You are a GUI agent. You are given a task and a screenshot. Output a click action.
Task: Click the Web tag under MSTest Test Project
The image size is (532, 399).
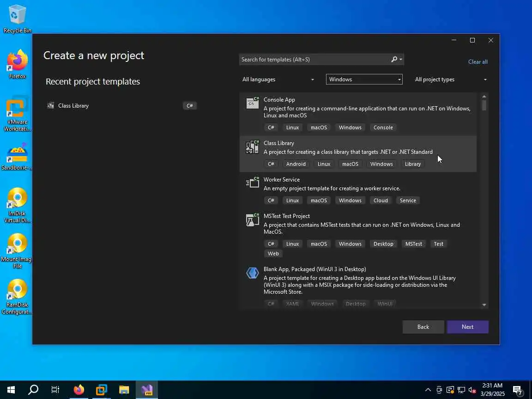[273, 254]
